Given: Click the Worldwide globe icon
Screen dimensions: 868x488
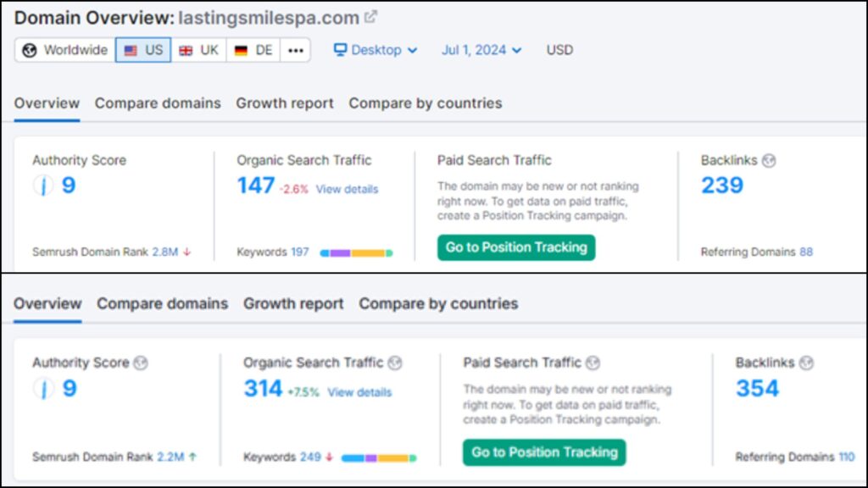Looking at the screenshot, I should (30, 50).
